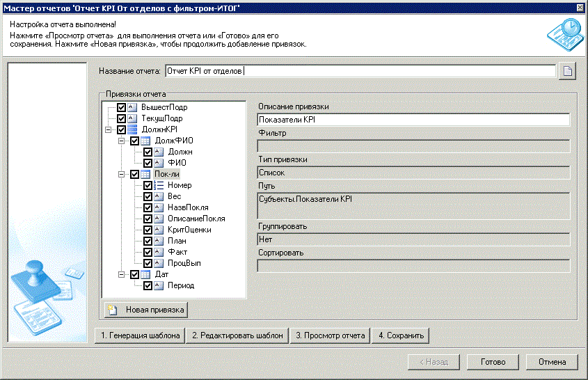
Task: Collapse the Пок-ли tree branch
Action: click(x=122, y=175)
